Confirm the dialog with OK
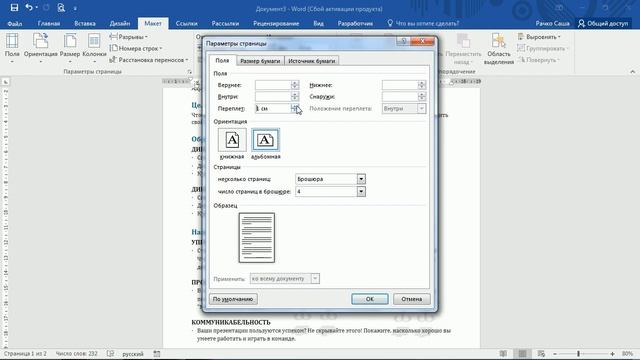The image size is (640, 360). tap(369, 299)
